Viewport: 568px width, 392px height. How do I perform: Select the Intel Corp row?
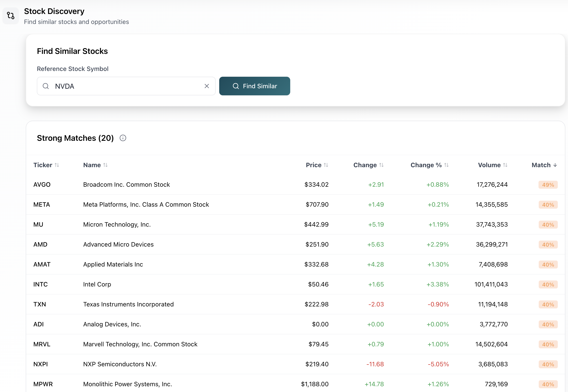click(97, 284)
